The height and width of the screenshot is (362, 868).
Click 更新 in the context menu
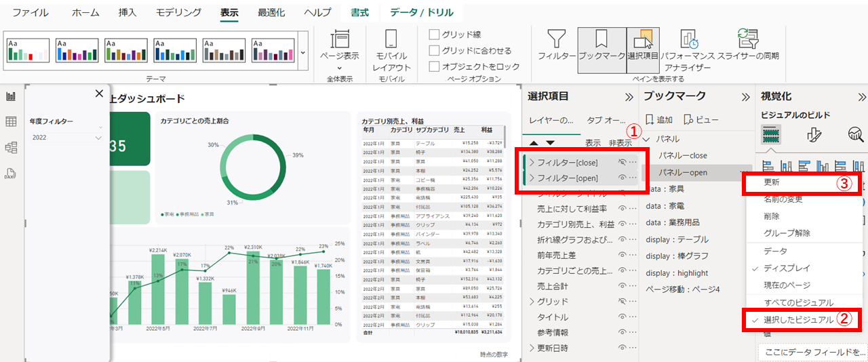click(x=772, y=183)
